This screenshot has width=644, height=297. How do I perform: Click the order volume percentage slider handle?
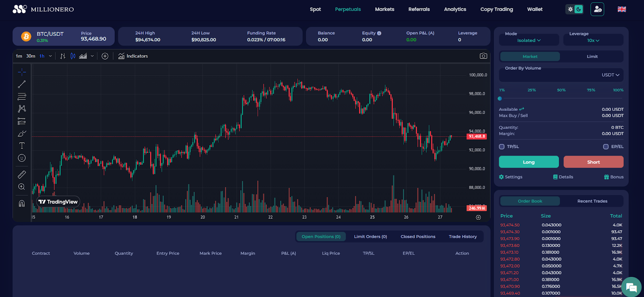[x=500, y=98]
